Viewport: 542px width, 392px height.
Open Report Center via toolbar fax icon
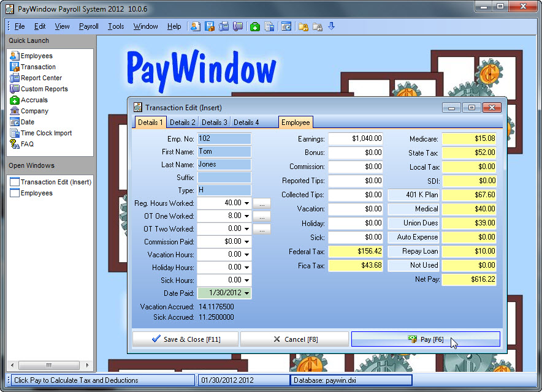coord(224,26)
